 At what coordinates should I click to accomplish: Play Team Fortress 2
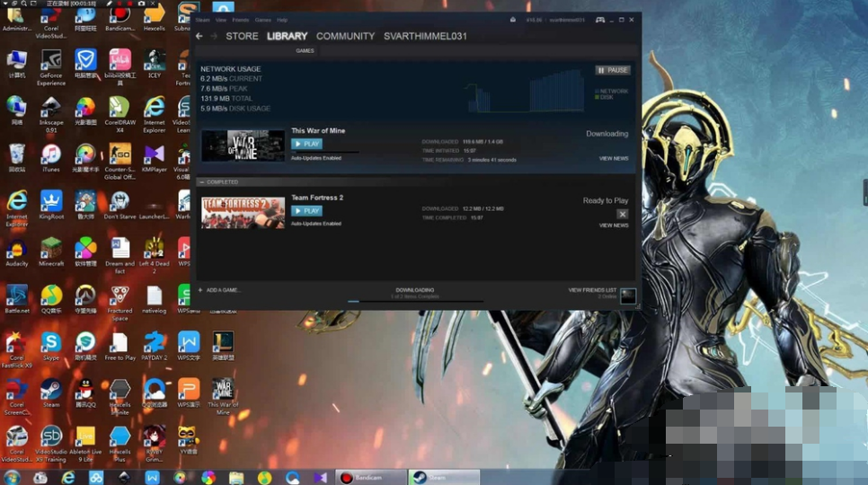(x=306, y=211)
